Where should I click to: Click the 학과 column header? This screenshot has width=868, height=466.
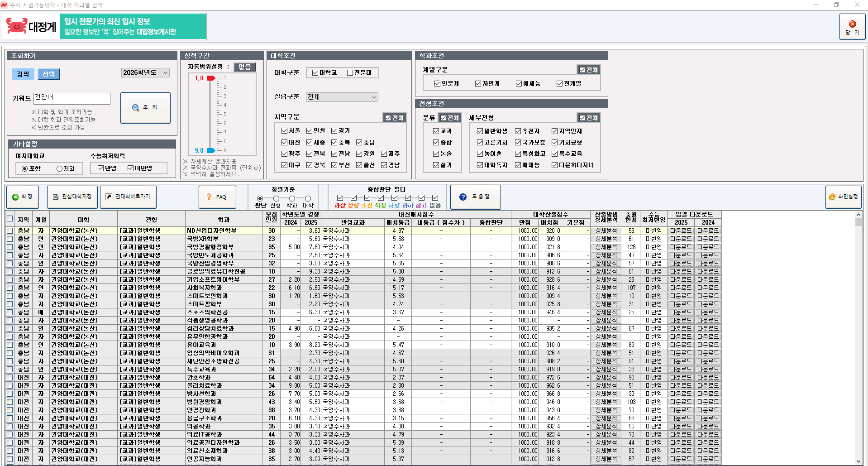[224, 219]
